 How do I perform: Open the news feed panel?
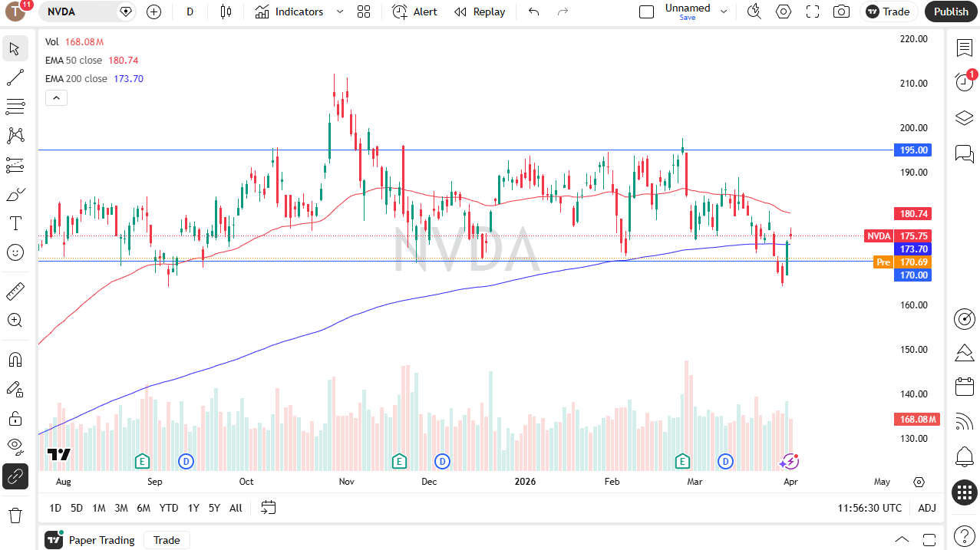coord(965,422)
